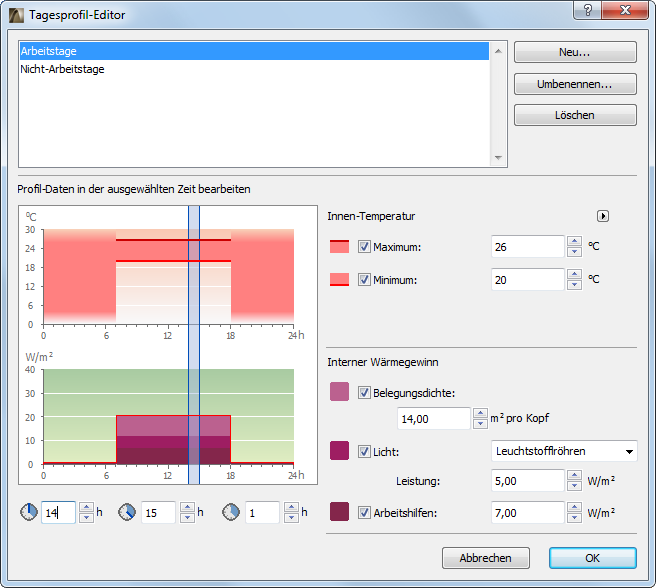Decrease the duration hour stepper
The height and width of the screenshot is (588, 656).
[291, 518]
